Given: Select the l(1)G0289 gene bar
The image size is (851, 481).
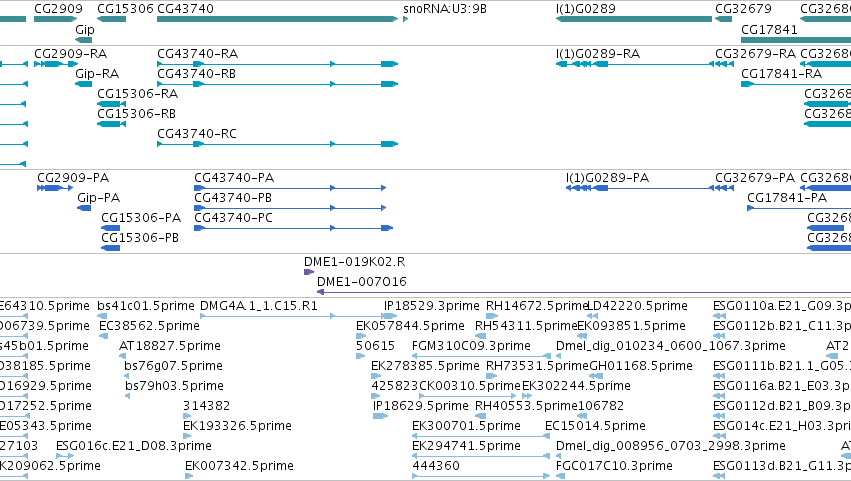Looking at the screenshot, I should coord(633,19).
